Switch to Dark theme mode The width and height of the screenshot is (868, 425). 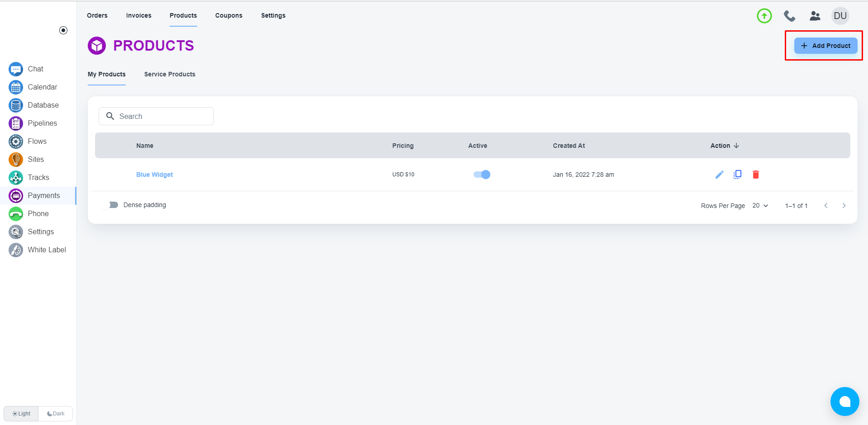point(56,414)
